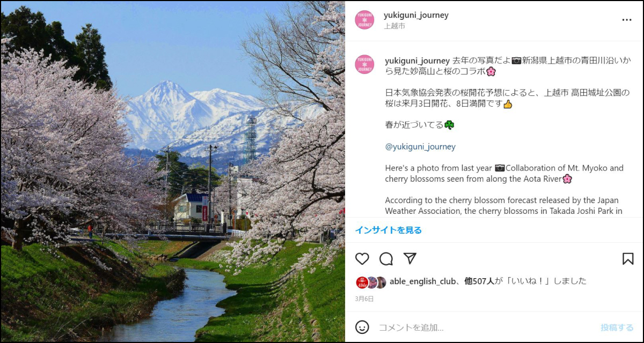644x343 pixels.
Task: Click 投稿する to post comment
Action: 617,327
